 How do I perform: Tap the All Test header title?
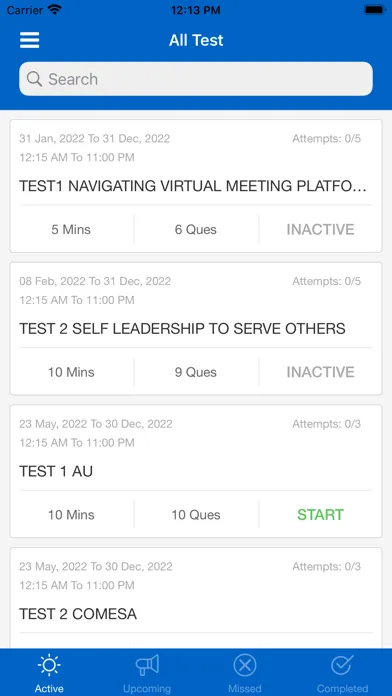click(196, 40)
